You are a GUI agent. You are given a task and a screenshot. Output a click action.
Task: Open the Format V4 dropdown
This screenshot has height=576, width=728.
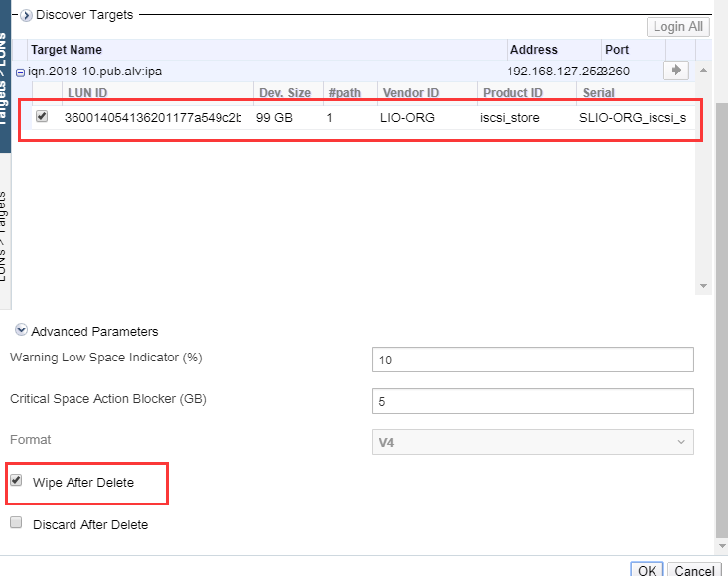[x=533, y=442]
